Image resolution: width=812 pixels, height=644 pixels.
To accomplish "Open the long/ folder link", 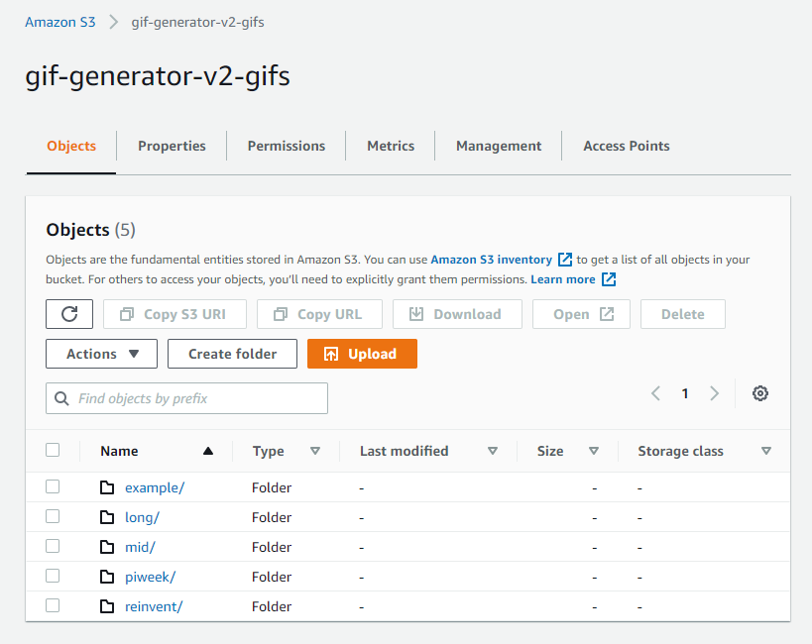I will coord(143,517).
